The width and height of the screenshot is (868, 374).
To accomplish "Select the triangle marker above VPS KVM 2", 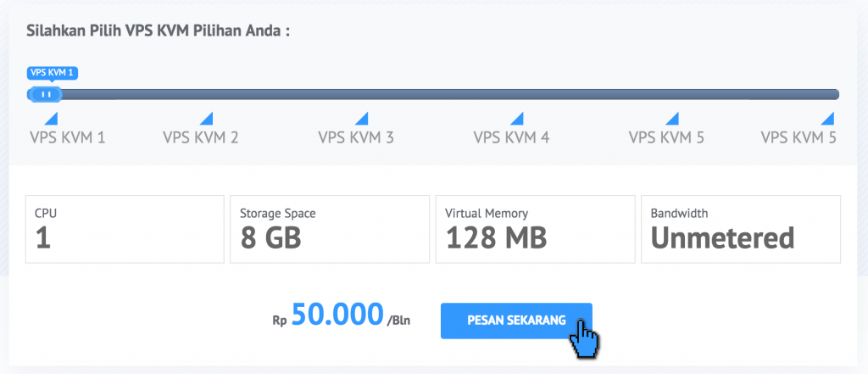I will [207, 118].
